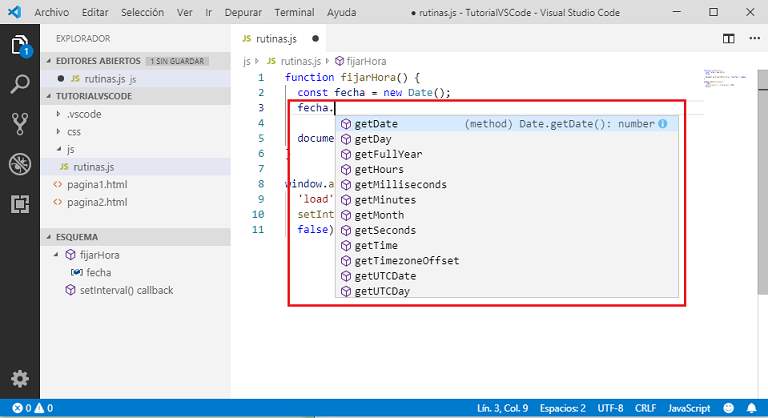This screenshot has width=768, height=418.
Task: Select the rutinas.js editor tab
Action: point(280,39)
